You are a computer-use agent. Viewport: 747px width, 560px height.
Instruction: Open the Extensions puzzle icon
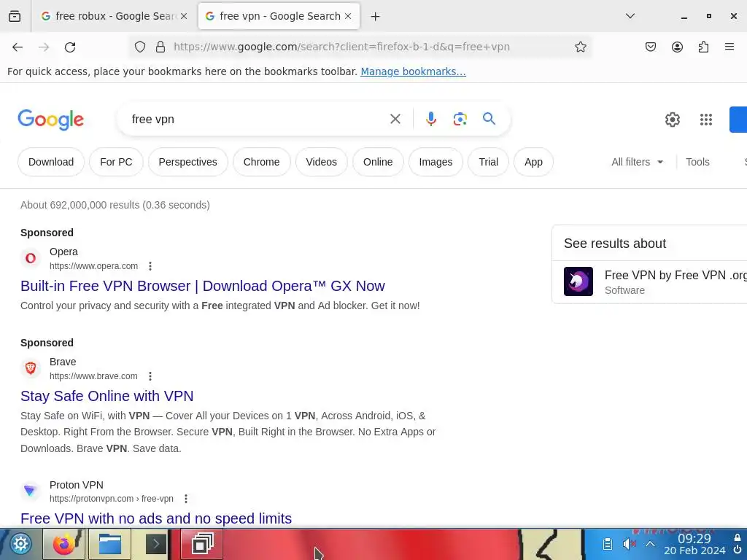[703, 47]
